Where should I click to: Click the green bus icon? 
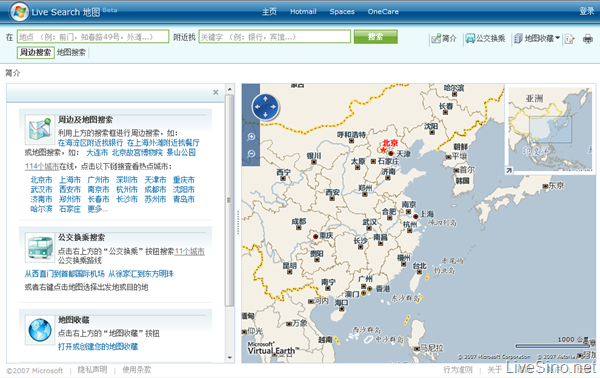[40, 247]
